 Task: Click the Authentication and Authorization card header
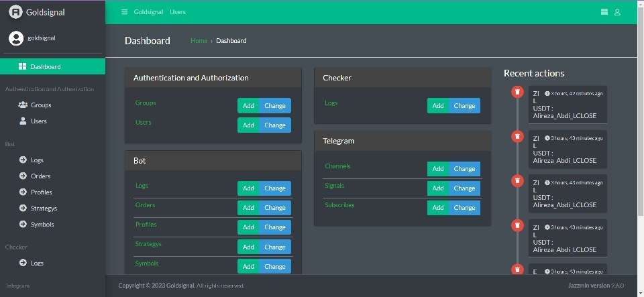click(x=213, y=78)
